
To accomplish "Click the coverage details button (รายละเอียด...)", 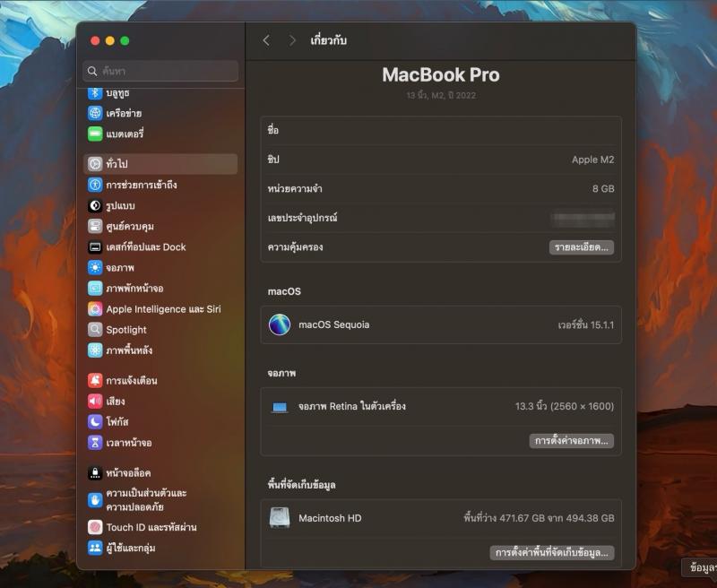I will pyautogui.click(x=581, y=247).
